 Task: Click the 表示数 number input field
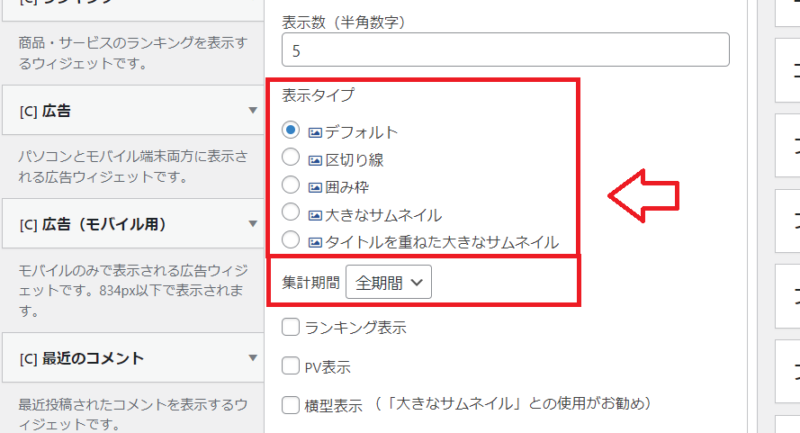[506, 50]
